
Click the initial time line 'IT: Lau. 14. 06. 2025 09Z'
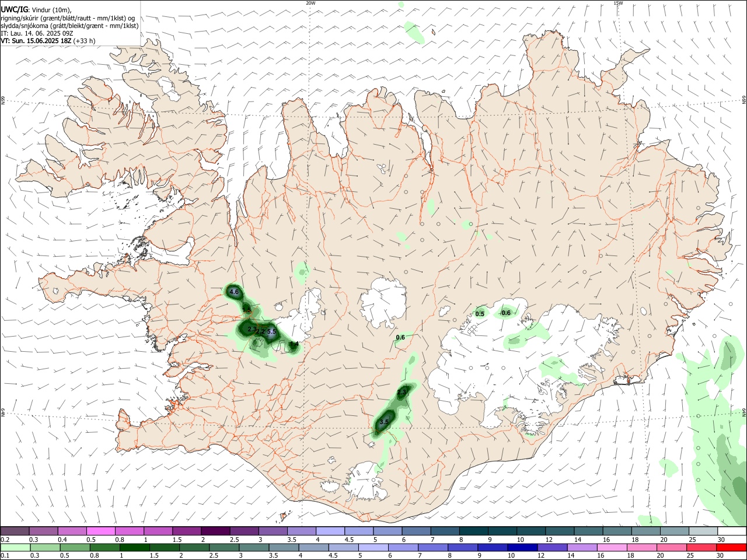[x=37, y=33]
